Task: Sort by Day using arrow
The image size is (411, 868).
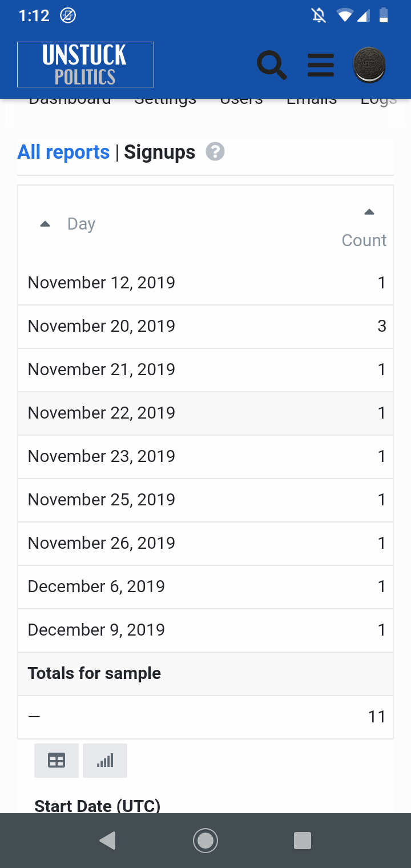Action: 45,224
